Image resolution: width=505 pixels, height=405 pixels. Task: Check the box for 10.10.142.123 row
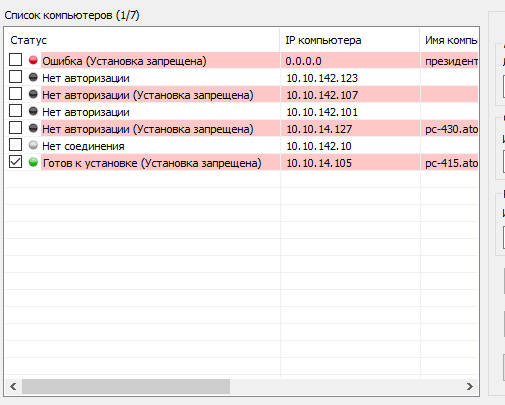click(x=15, y=77)
